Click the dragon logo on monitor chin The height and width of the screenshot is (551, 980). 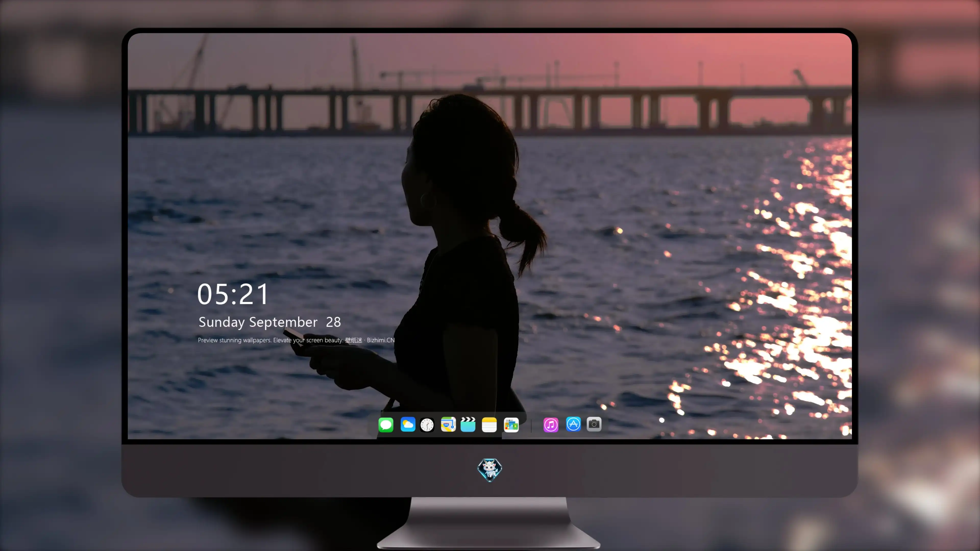(490, 470)
